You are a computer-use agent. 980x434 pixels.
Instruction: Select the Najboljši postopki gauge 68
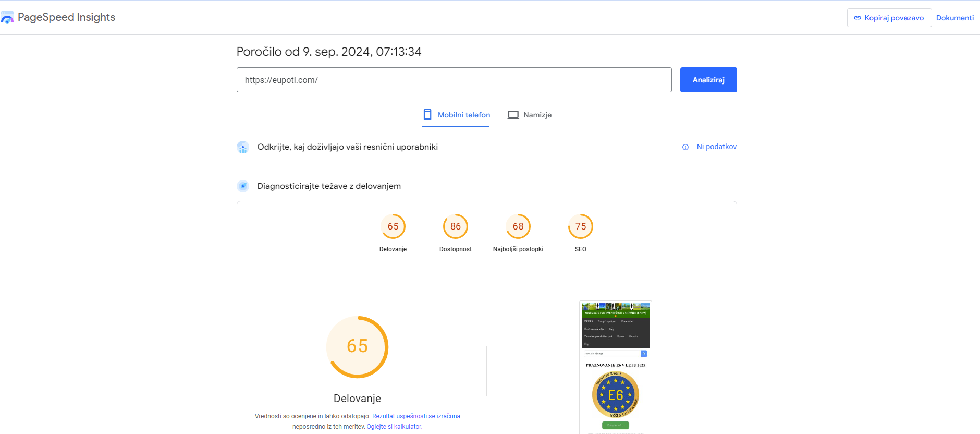pos(518,226)
